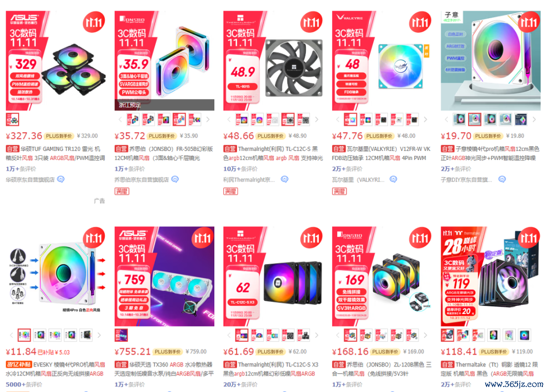Open chat icon beside 乔思伯京东自营旗舰店
547x392 pixels.
point(175,179)
